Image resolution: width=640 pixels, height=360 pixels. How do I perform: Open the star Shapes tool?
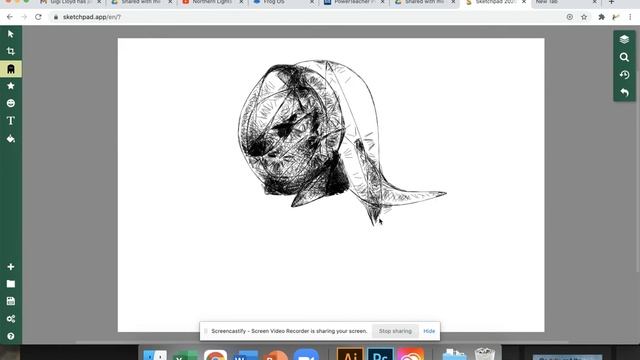pyautogui.click(x=11, y=86)
